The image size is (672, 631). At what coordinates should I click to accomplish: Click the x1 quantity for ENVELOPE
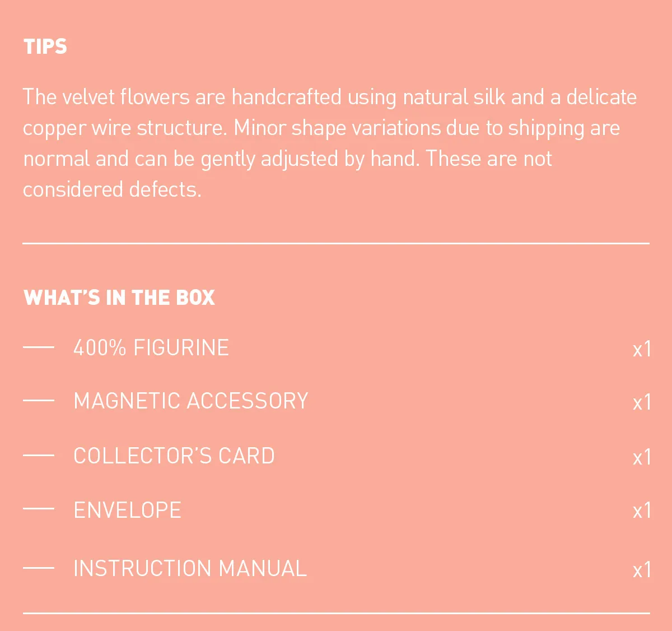642,511
